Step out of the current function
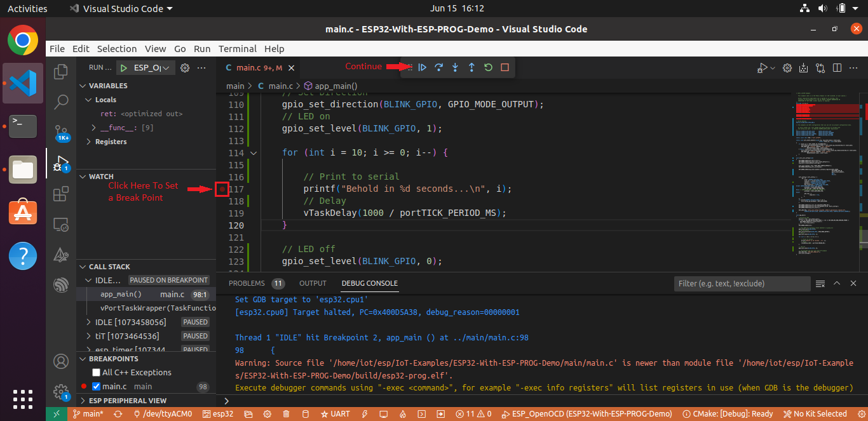Screen dimensions: 868x421 tap(471, 67)
